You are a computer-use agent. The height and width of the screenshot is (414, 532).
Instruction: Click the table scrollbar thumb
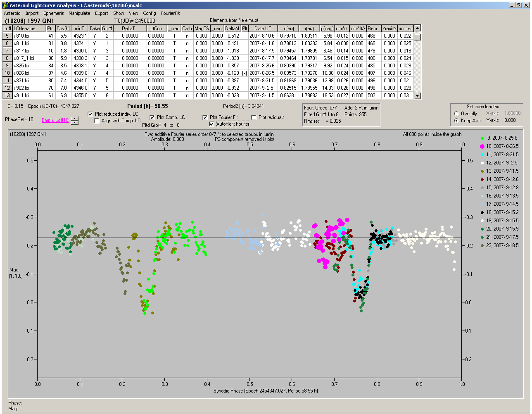click(x=418, y=37)
